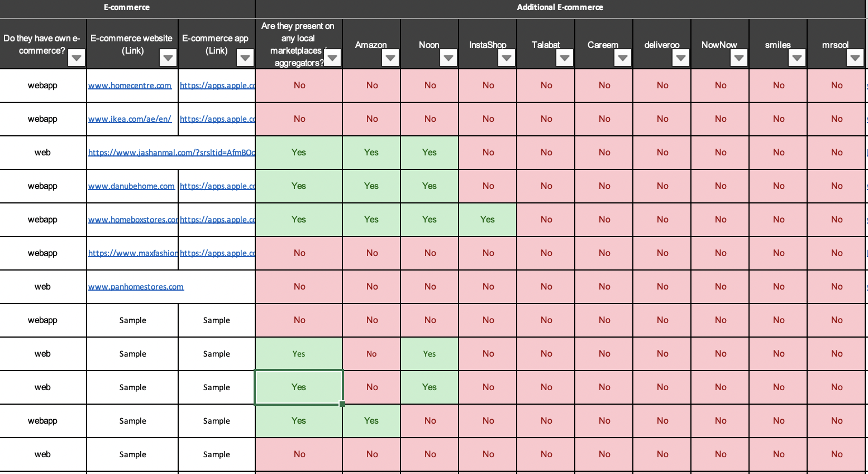868x474 pixels.
Task: Select aggregators 'Yes' cell in jashanmal row
Action: click(299, 153)
